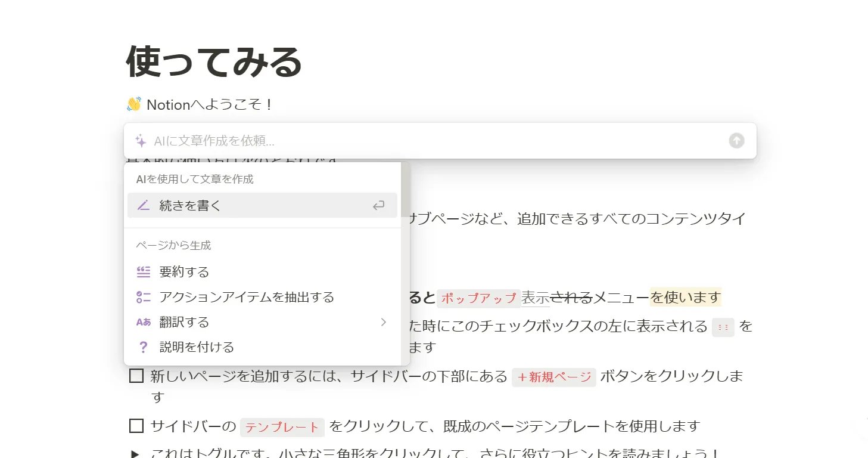Choose '説明を付ける' menu item
This screenshot has height=458, width=868.
point(262,347)
